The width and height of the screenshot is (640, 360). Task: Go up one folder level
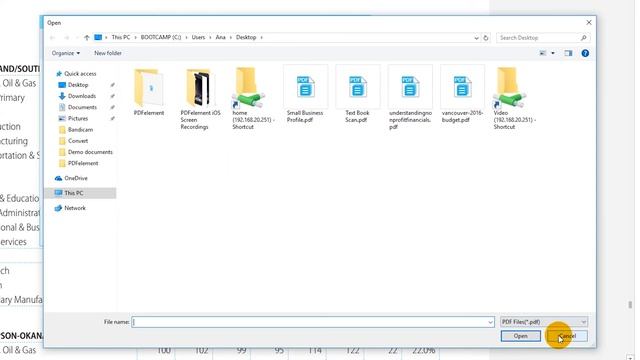[x=87, y=38]
